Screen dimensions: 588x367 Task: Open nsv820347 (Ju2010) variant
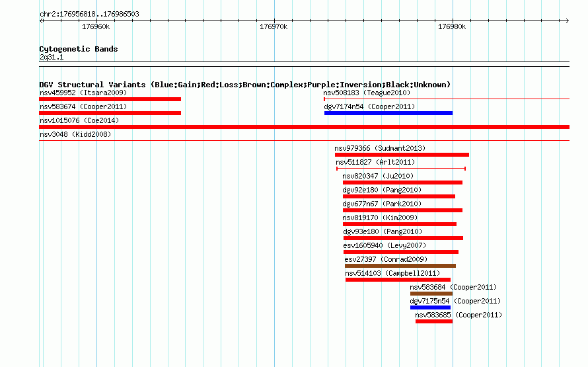click(x=378, y=176)
